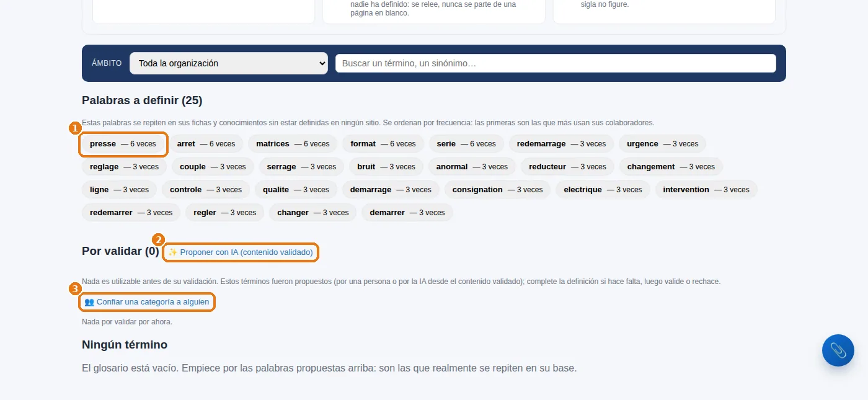The image size is (868, 400).
Task: Choose the 'matrices' word chip
Action: click(x=293, y=144)
